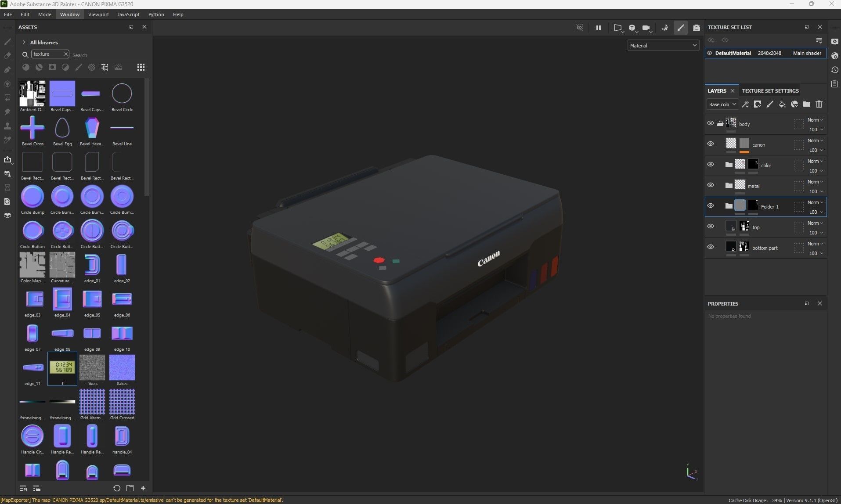Select the Clone tool stamp icon
The image size is (841, 504).
(7, 126)
